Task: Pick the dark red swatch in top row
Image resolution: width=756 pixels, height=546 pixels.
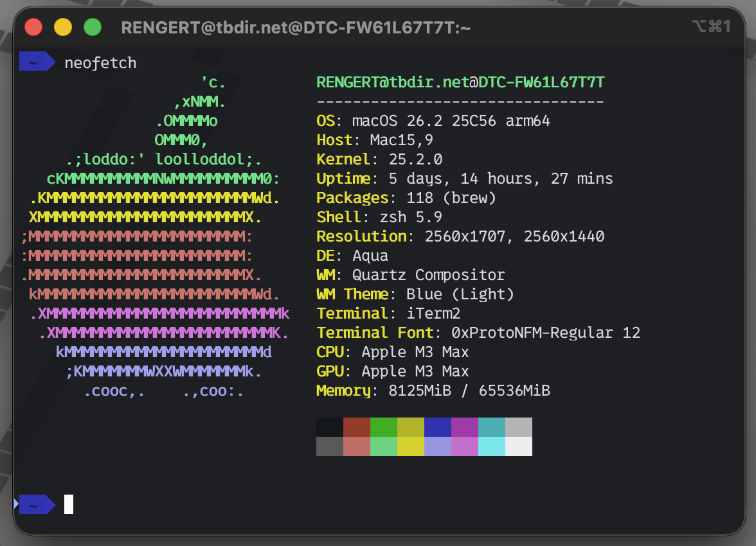Action: point(356,427)
